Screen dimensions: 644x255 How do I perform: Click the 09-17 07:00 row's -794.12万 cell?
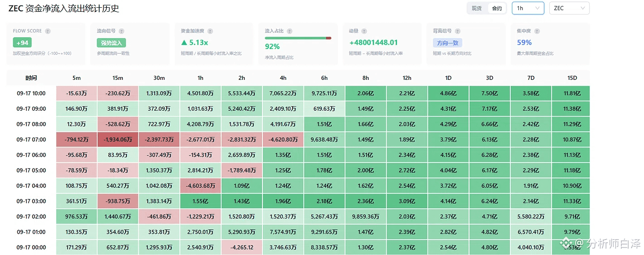[x=77, y=139]
